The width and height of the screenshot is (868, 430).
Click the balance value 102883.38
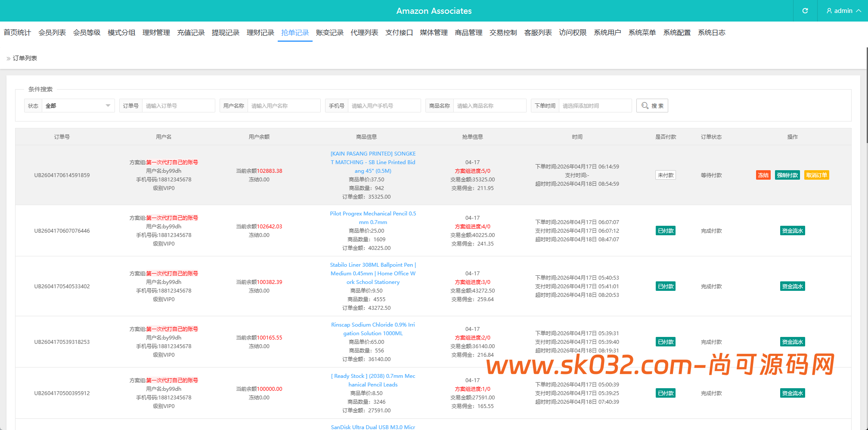pos(270,171)
